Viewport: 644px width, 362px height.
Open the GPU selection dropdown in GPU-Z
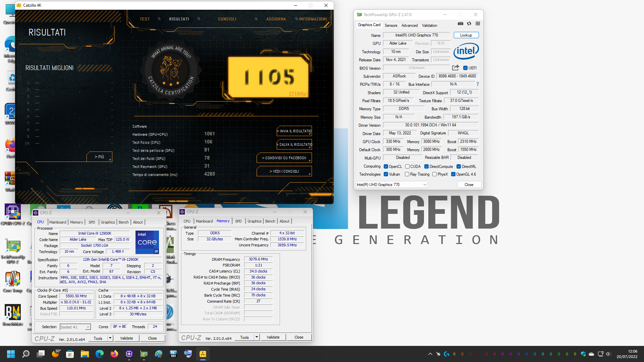391,185
